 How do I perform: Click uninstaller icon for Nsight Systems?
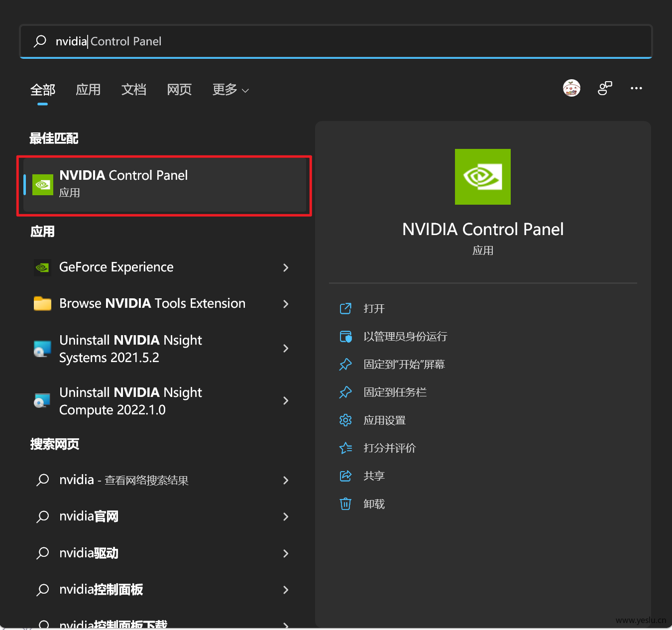click(42, 349)
